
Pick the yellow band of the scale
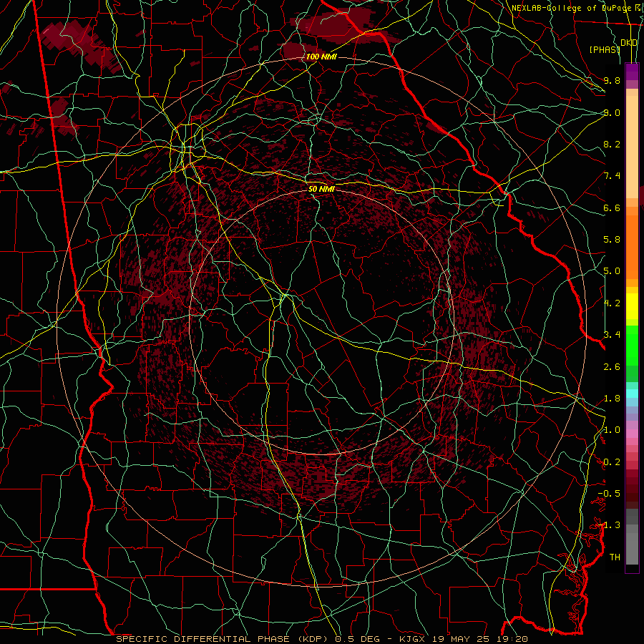tap(632, 306)
